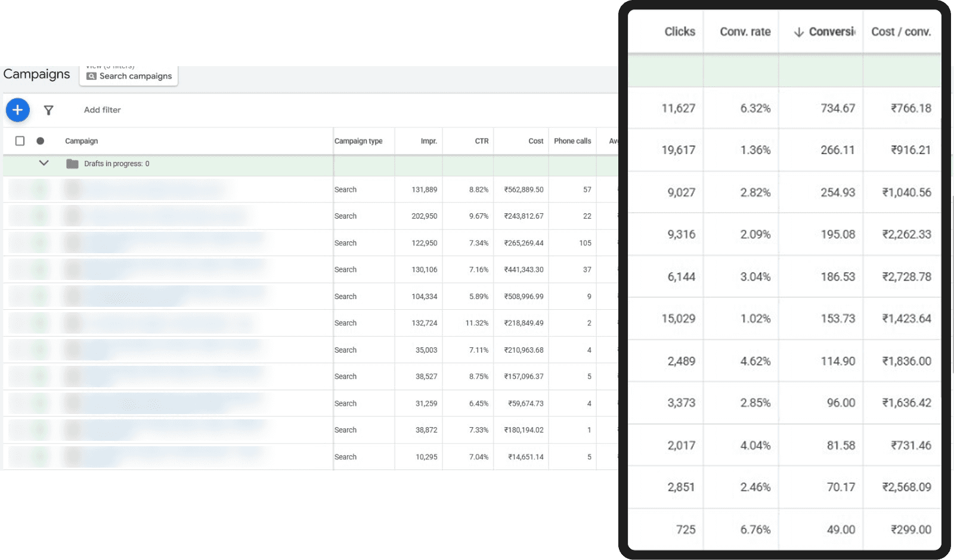
Task: Click cost value ₹14,651.14
Action: pyautogui.click(x=526, y=457)
